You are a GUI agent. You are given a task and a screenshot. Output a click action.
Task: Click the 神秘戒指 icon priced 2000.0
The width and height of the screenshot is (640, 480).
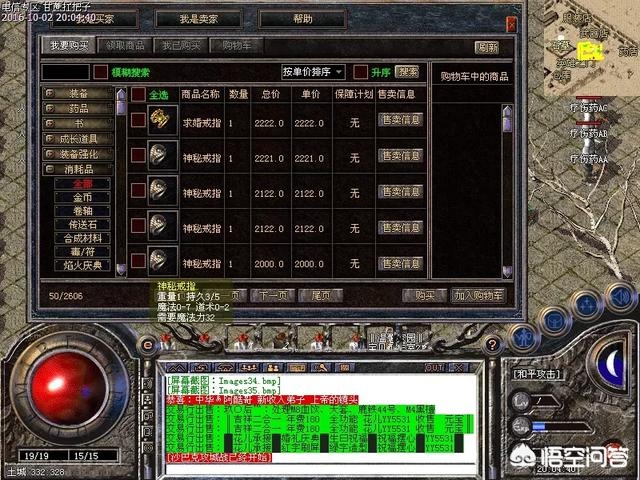162,260
